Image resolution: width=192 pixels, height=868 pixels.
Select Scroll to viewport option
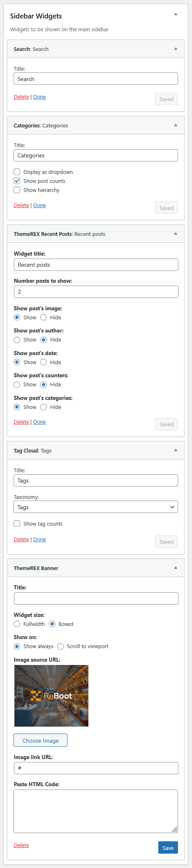60,646
